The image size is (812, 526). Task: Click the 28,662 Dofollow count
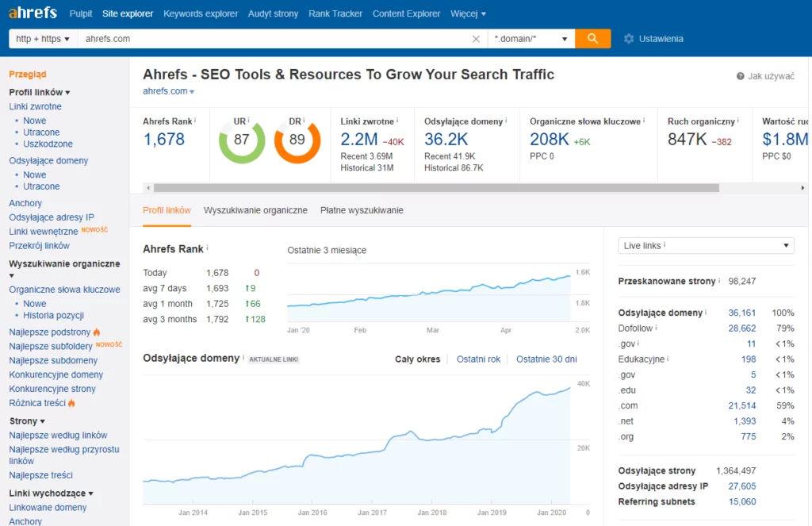coord(742,328)
